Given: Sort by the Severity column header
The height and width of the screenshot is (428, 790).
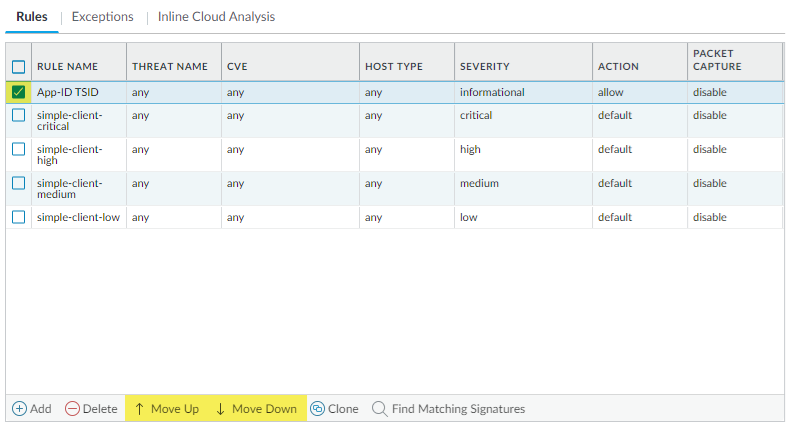Looking at the screenshot, I should click(x=485, y=67).
